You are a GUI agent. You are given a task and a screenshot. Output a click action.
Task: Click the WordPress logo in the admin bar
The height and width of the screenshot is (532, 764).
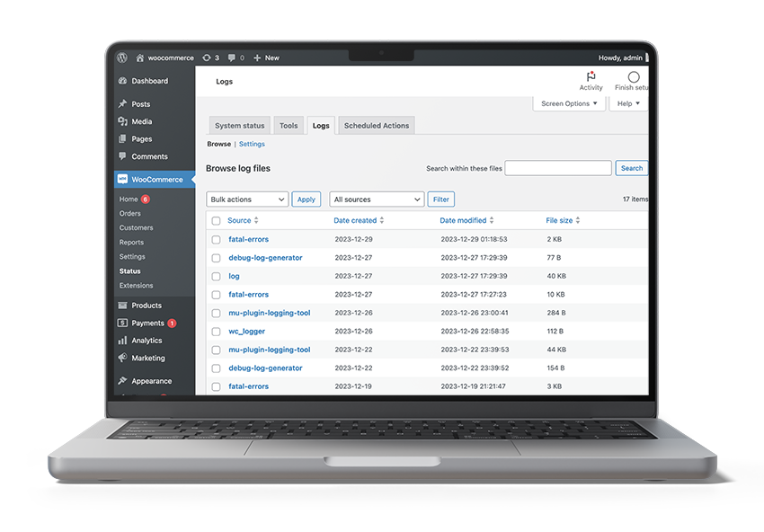[122, 58]
